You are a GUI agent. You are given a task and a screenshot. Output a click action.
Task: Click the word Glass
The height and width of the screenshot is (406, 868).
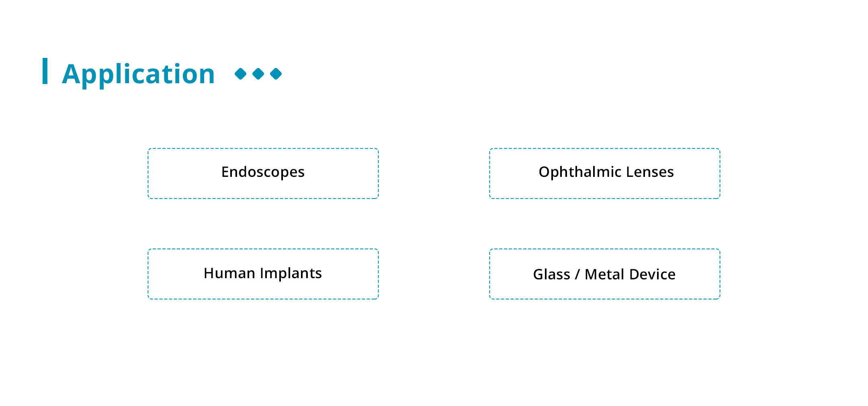(551, 275)
